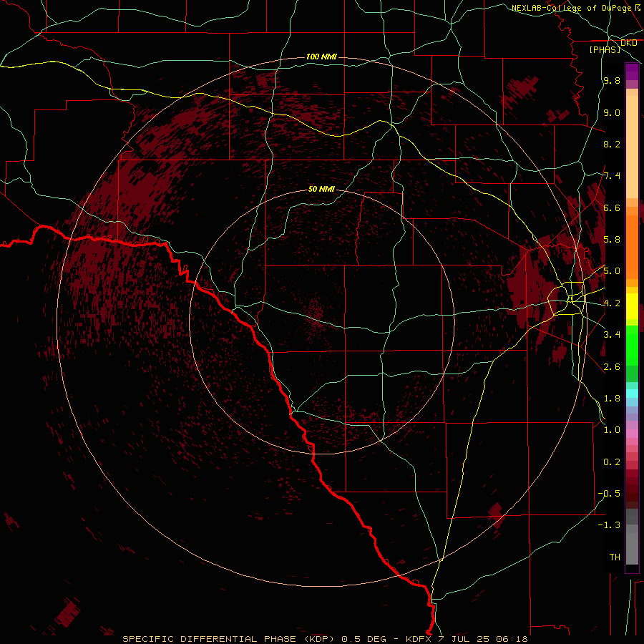Click the 9.8 value on the color scale
The width and height of the screenshot is (644, 644).
tap(612, 80)
